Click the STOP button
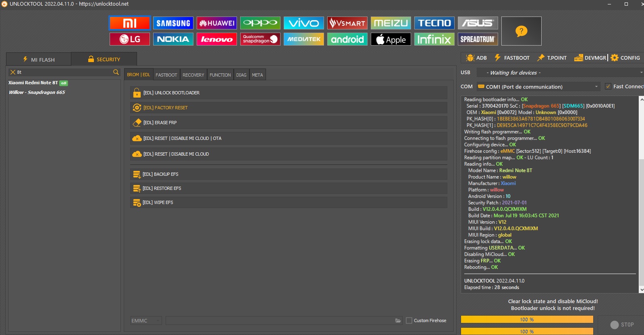 622,325
